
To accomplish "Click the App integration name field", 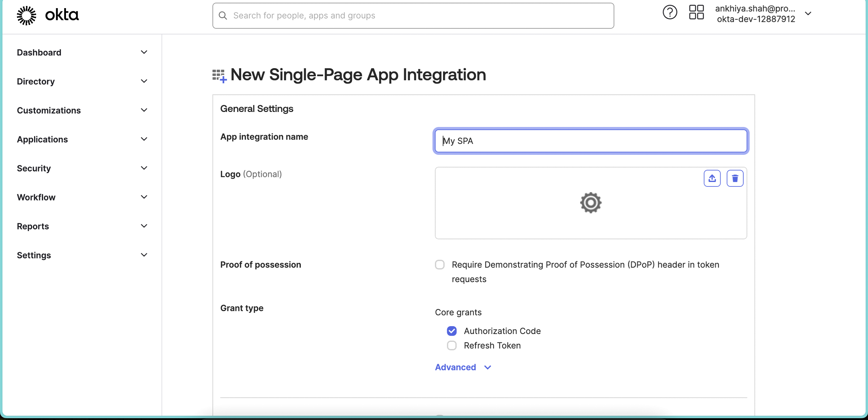I will [x=590, y=141].
